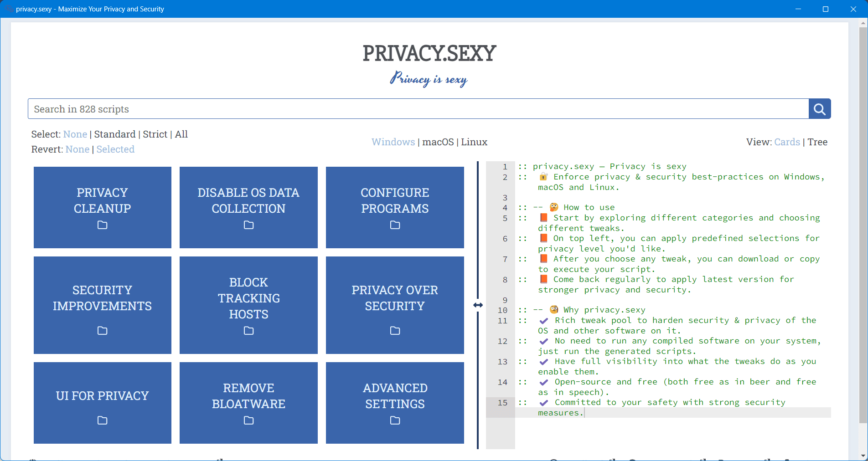Click the magnifying glass search icon

pyautogui.click(x=819, y=109)
